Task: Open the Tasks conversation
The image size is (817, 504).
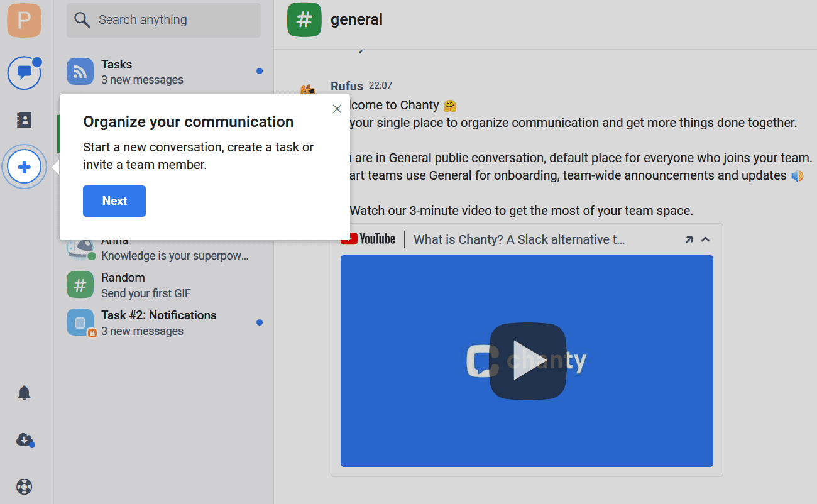Action: (x=163, y=72)
